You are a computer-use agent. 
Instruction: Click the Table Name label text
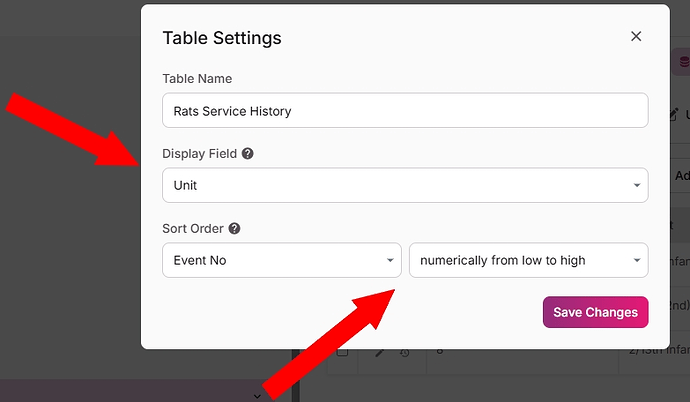pyautogui.click(x=197, y=78)
